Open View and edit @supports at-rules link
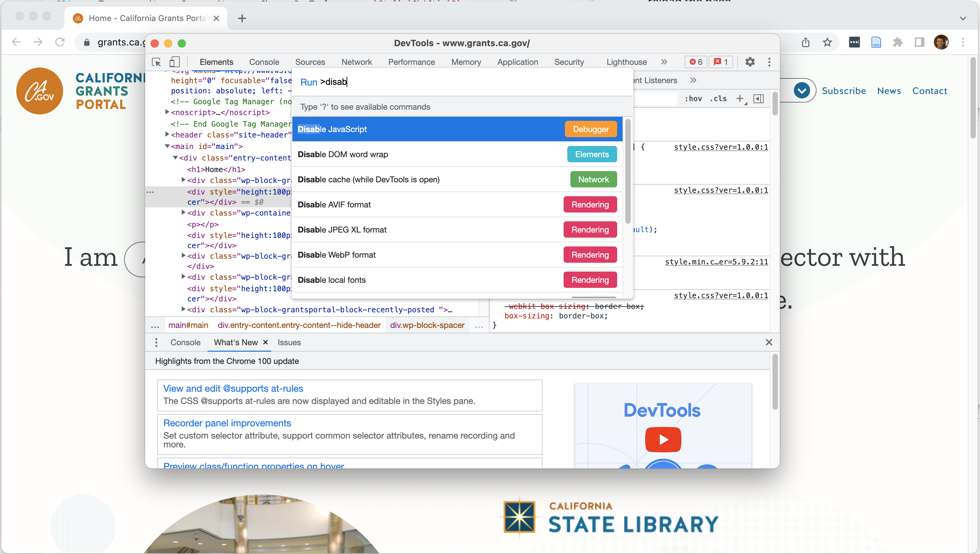The height and width of the screenshot is (554, 980). (233, 388)
